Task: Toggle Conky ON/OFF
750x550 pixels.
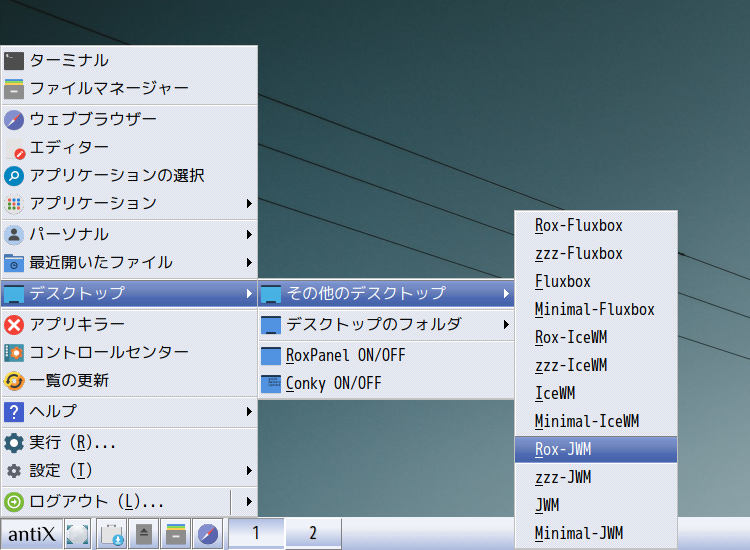Action: [x=386, y=384]
